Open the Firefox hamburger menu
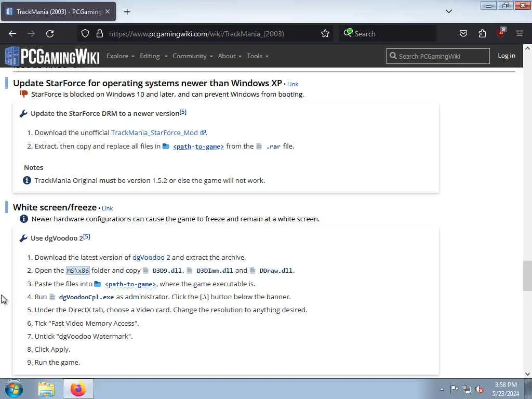The width and height of the screenshot is (532, 399). coord(520,33)
